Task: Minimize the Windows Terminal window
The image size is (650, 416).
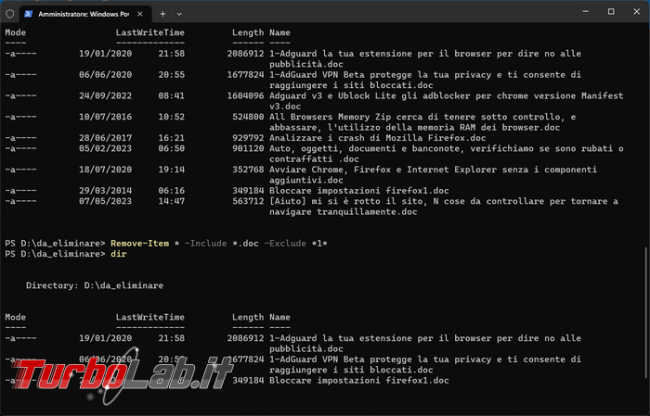Action: (x=586, y=12)
